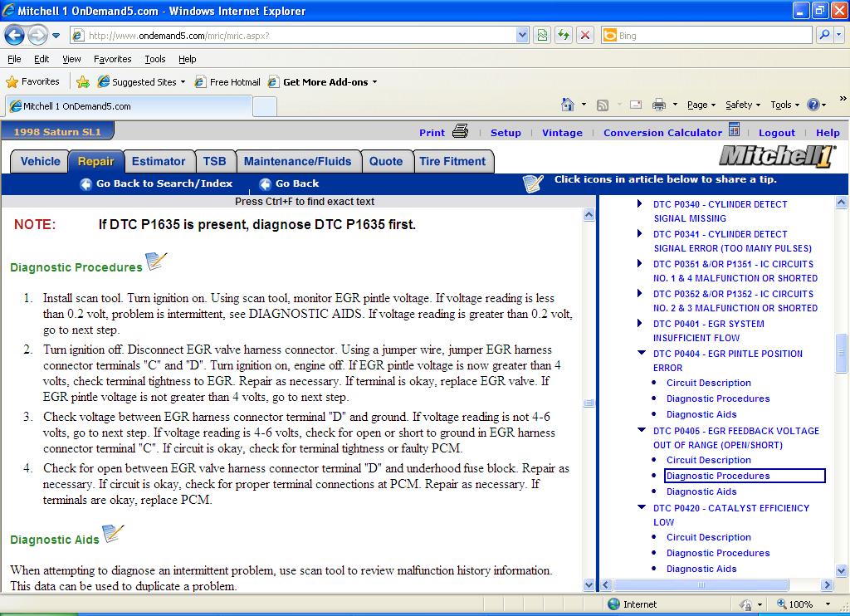Click the share-tip notepad icon in blue bar
Image resolution: width=850 pixels, height=616 pixels.
532,183
